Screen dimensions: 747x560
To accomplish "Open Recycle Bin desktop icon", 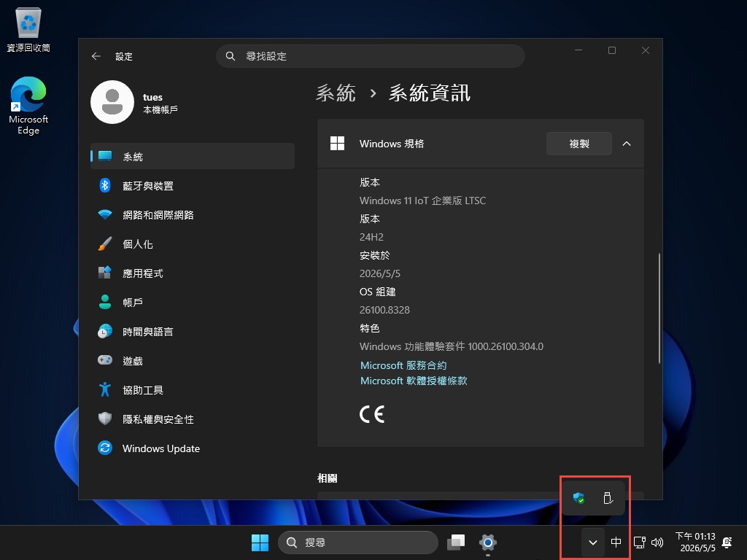I will (x=28, y=29).
